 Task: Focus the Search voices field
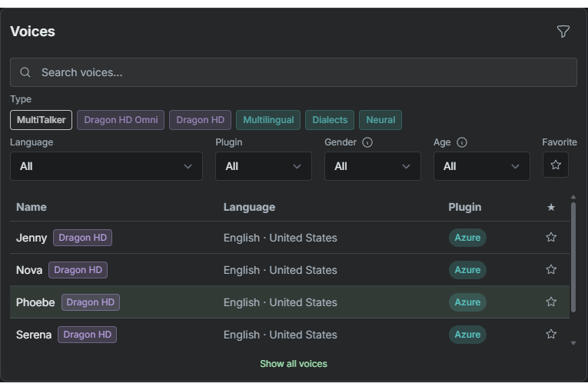294,72
